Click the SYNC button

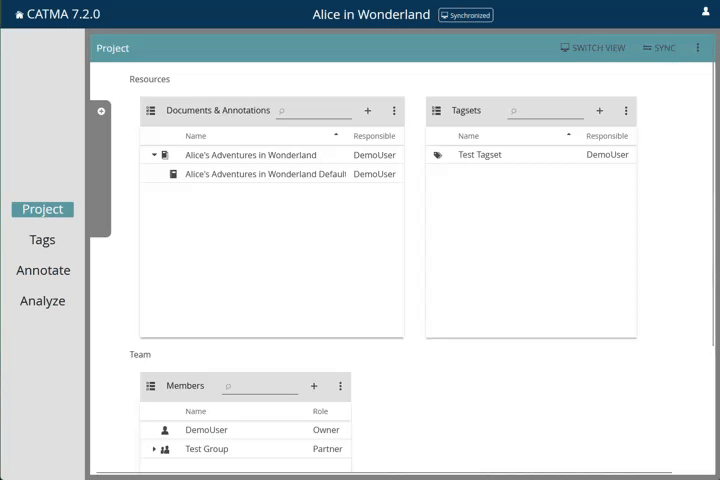pyautogui.click(x=659, y=48)
